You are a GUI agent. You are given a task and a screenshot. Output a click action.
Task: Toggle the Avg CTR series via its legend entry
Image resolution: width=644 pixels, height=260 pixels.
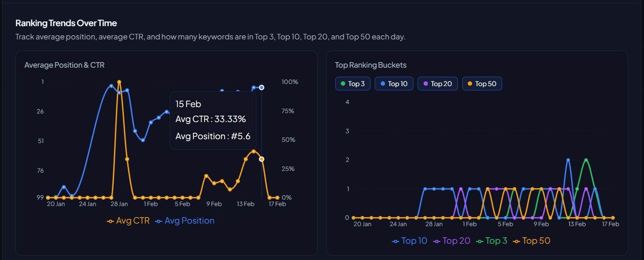[x=132, y=221]
